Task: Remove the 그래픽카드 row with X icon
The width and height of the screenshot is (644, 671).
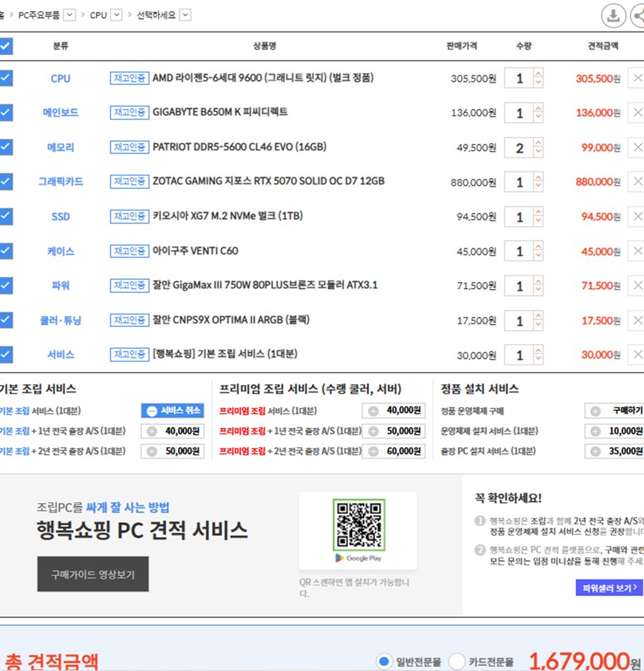Action: 637,182
